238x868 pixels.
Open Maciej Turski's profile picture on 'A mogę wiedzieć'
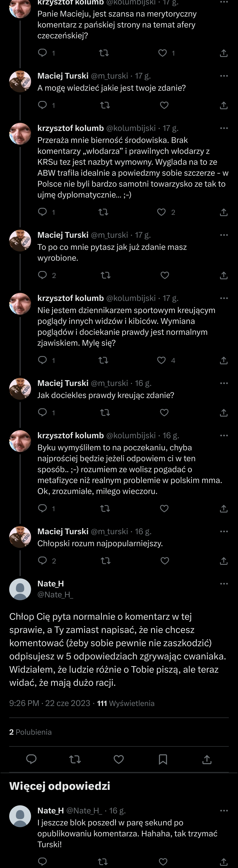[x=20, y=81]
